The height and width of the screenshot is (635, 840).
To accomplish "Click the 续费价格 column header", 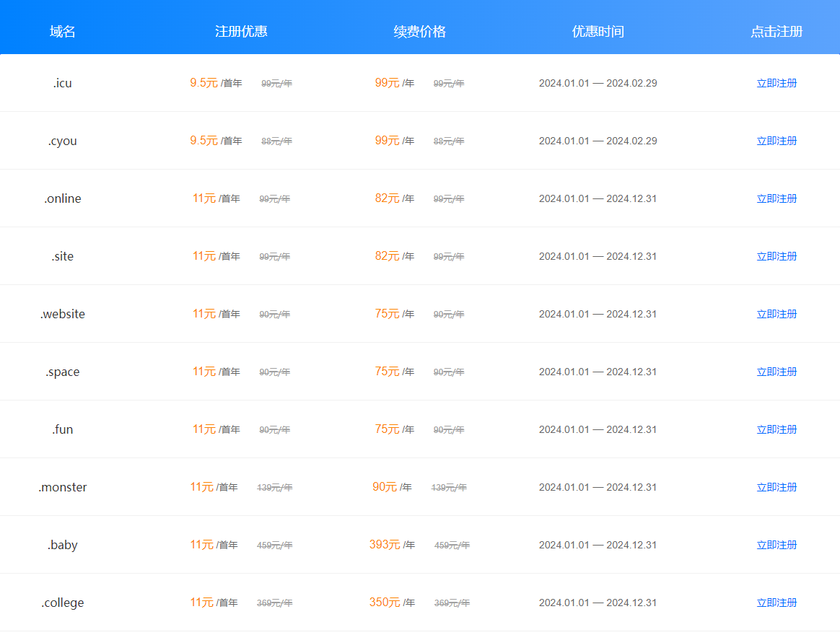I will point(419,32).
